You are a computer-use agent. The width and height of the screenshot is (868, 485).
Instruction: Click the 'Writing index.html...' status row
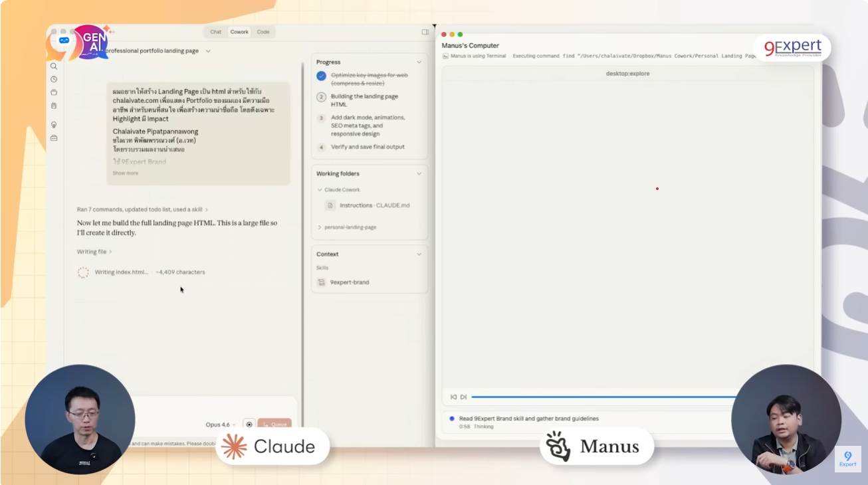pyautogui.click(x=141, y=272)
